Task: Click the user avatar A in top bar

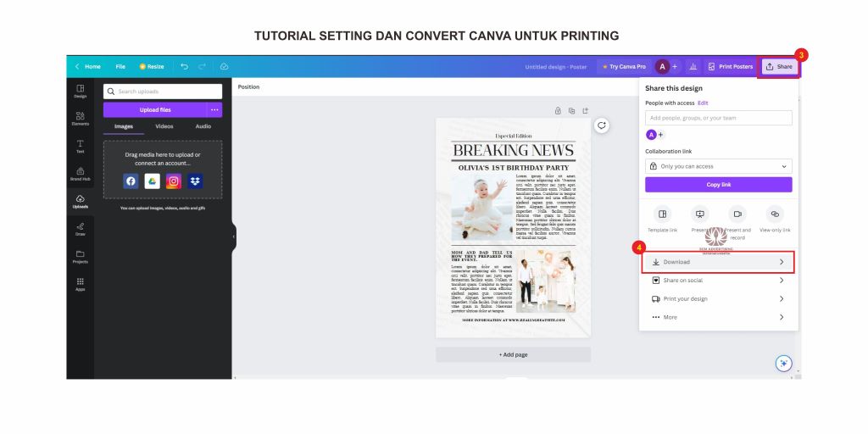Action: (x=662, y=66)
